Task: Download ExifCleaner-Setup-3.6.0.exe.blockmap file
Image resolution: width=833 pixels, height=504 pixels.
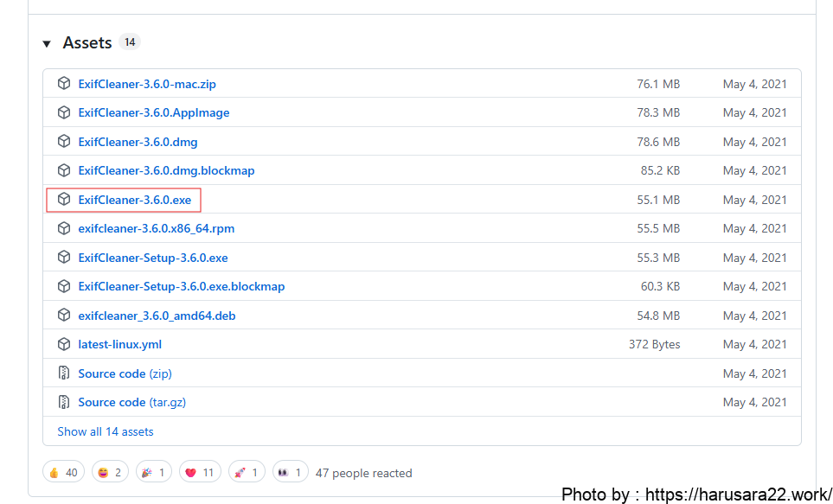Action: 181,286
